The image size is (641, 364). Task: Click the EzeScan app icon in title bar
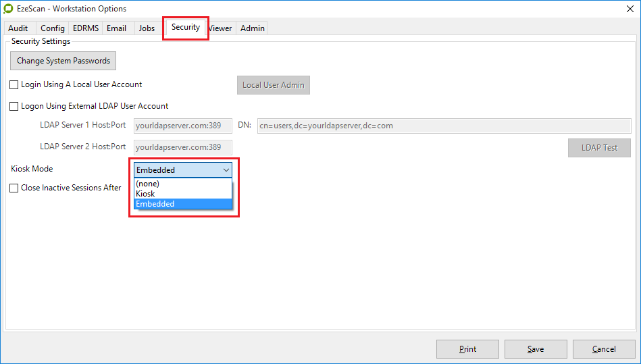tap(8, 9)
